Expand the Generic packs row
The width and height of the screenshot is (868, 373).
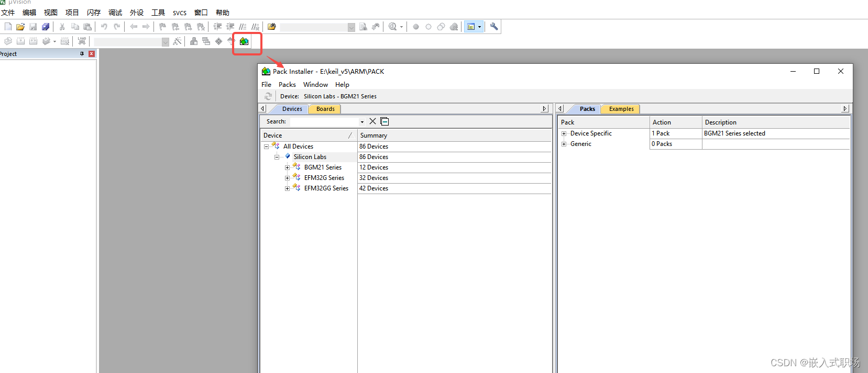(x=564, y=144)
